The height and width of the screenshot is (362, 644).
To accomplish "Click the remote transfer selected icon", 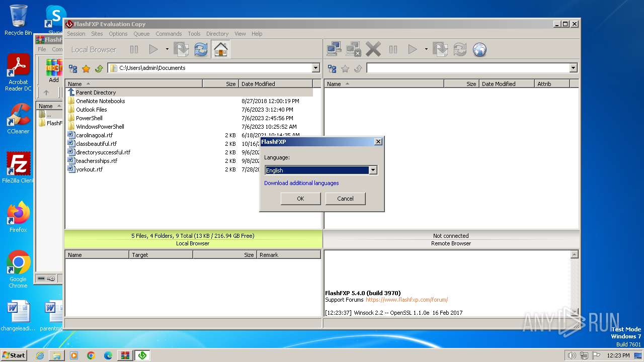I will (x=440, y=49).
